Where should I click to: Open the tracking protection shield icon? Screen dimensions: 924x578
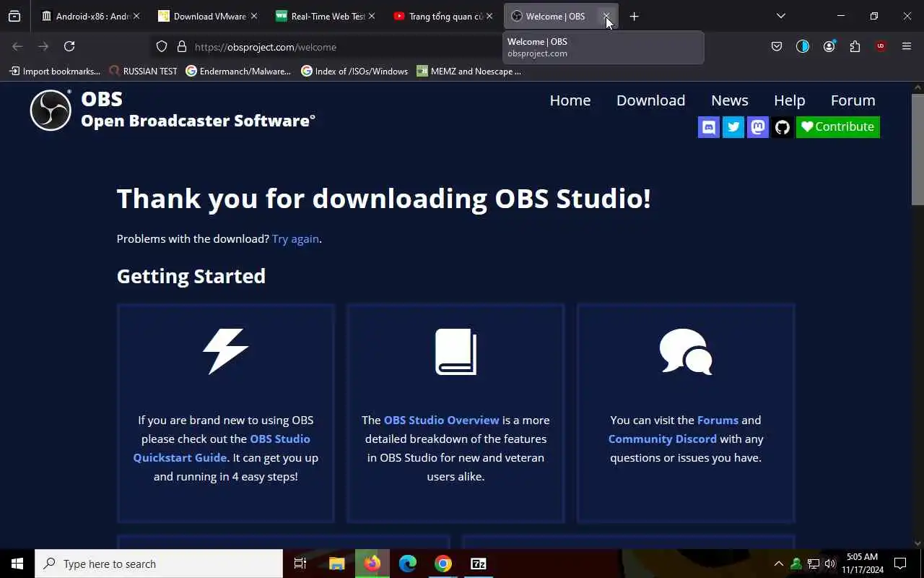tap(162, 46)
